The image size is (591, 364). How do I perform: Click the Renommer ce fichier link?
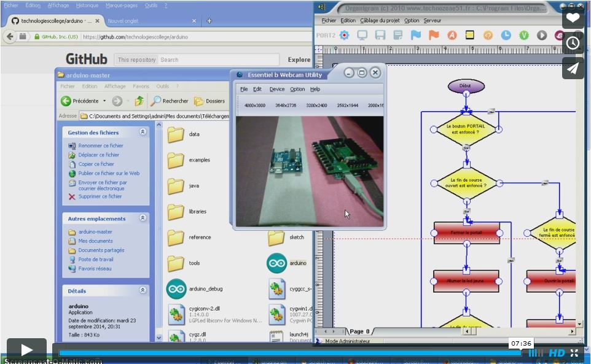tap(100, 145)
